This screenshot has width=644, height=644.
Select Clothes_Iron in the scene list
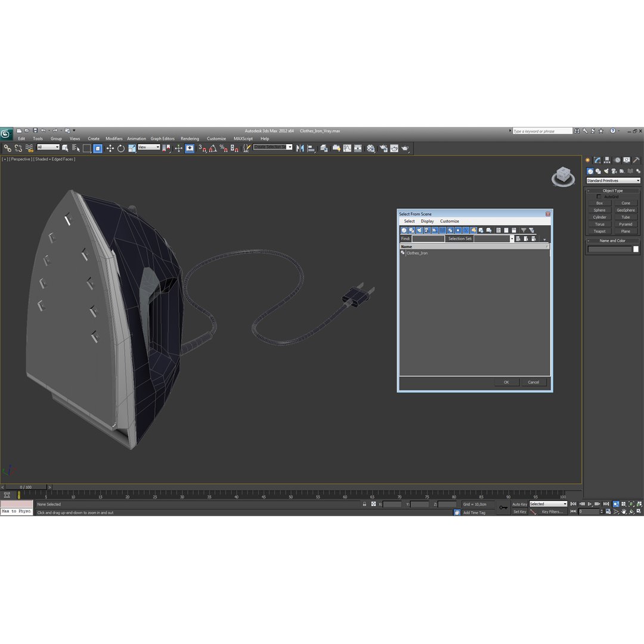(417, 253)
